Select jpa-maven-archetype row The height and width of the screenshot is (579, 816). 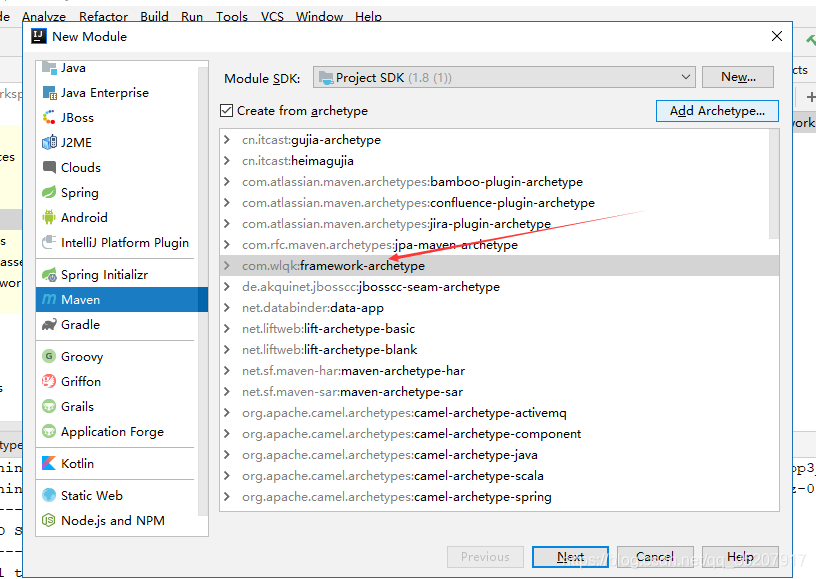click(499, 245)
